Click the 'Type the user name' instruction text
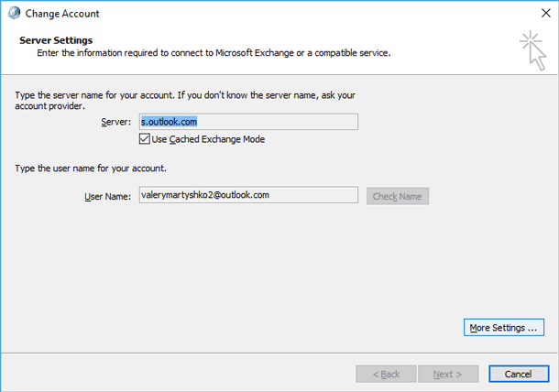The height and width of the screenshot is (392, 559). (x=91, y=169)
